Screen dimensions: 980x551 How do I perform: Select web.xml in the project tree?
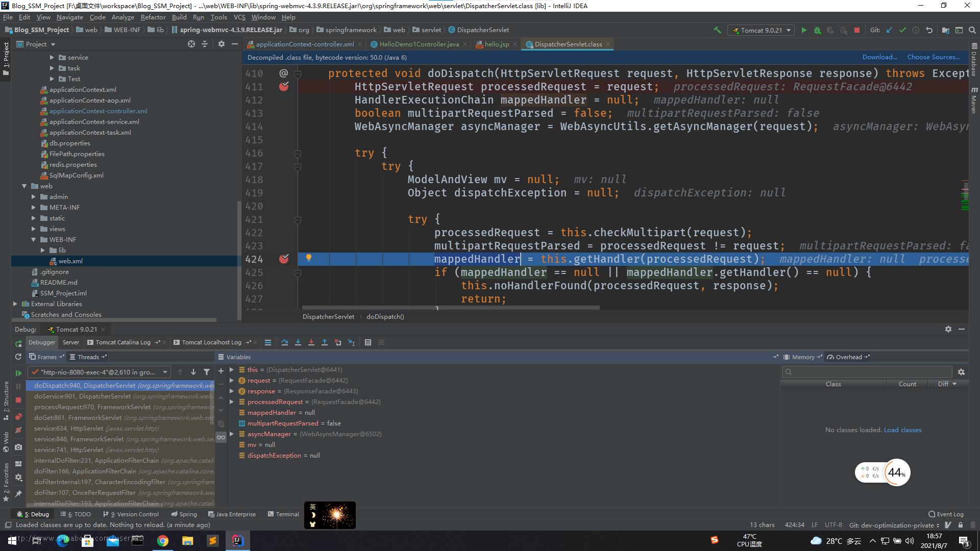(x=70, y=261)
